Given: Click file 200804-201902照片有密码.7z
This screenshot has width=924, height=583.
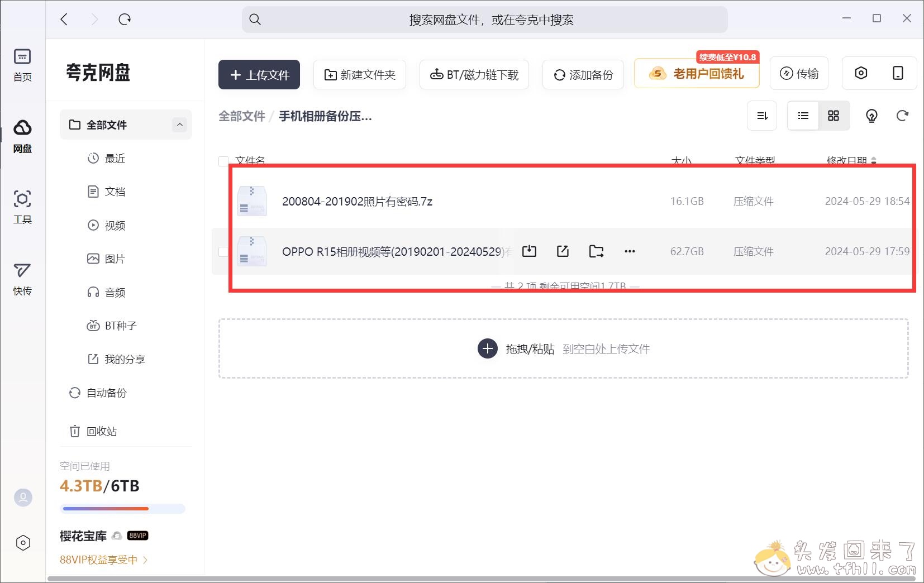Looking at the screenshot, I should (357, 202).
